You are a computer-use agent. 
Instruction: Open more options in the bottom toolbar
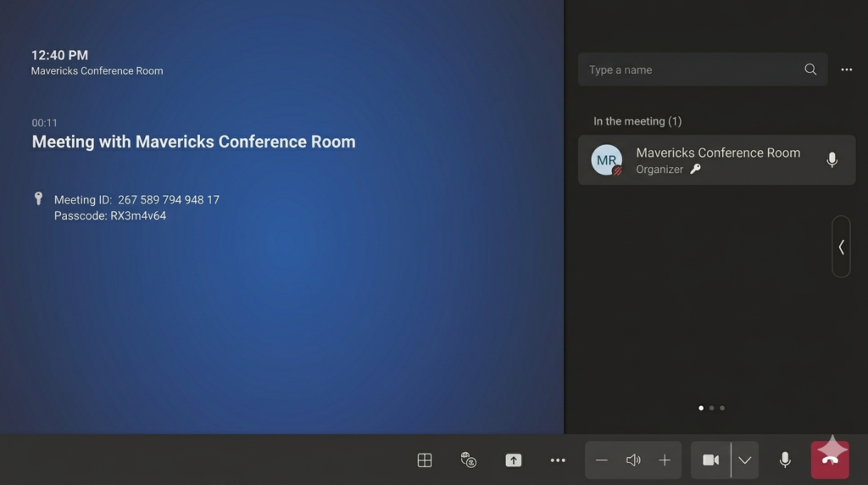click(558, 460)
